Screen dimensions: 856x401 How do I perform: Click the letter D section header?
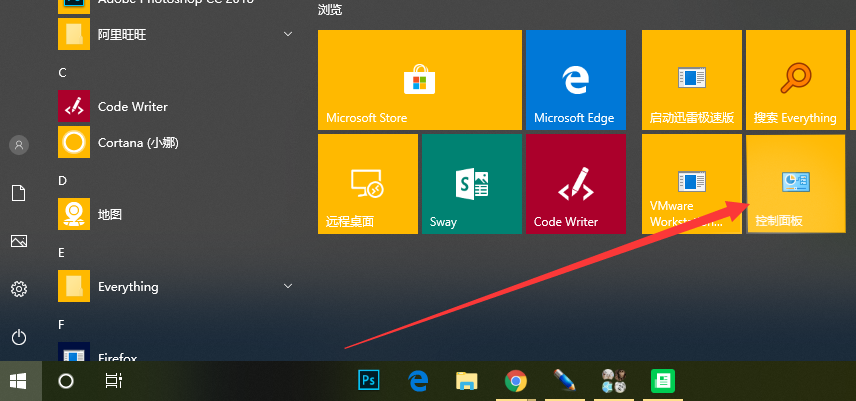click(62, 181)
